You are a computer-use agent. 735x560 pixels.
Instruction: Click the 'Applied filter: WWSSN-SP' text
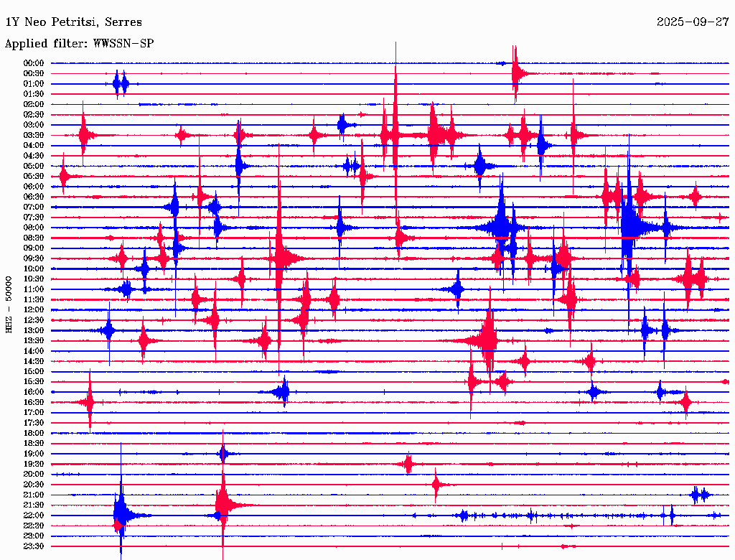pos(79,44)
